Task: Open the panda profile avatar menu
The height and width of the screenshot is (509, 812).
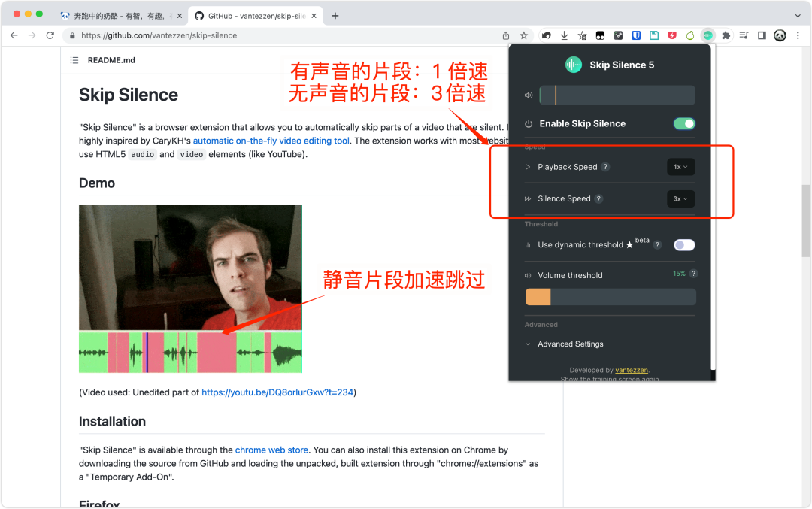Action: [780, 35]
